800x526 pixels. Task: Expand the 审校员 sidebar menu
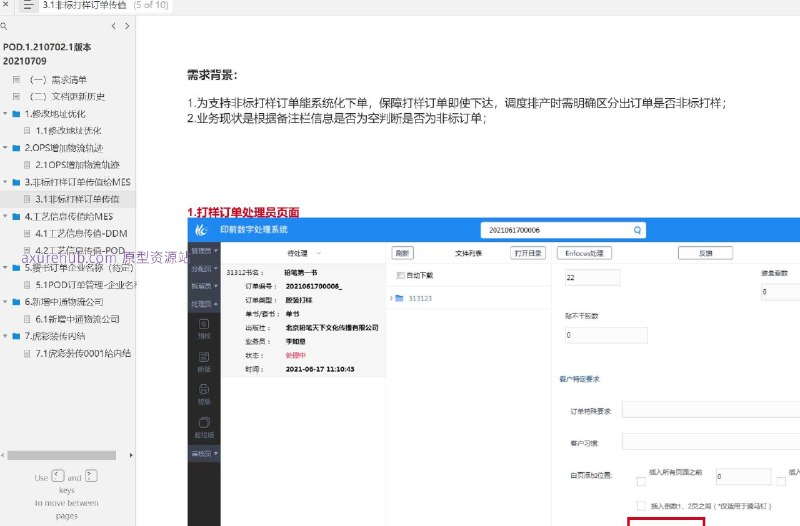[x=204, y=454]
